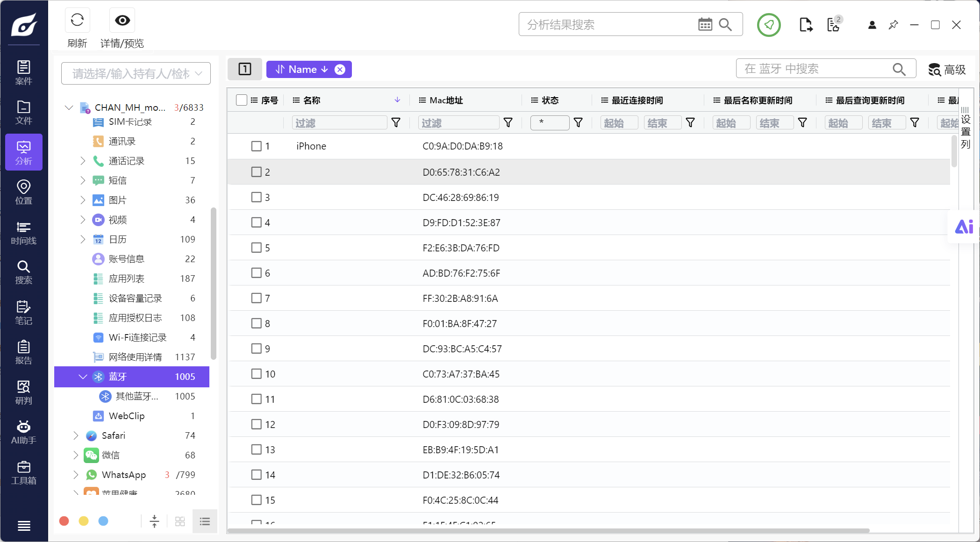The height and width of the screenshot is (542, 980).
Task: Click the export file icon
Action: tap(806, 25)
